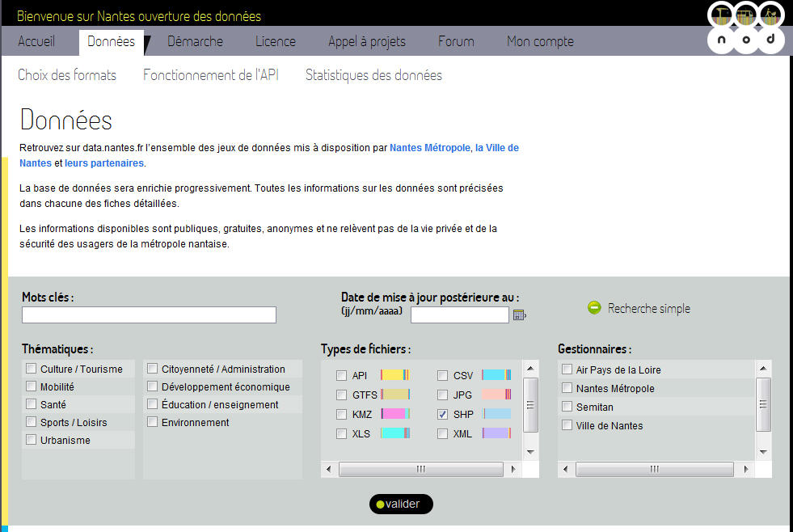Viewport: 793px width, 532px height.
Task: Check the KMZ file type checkbox
Action: 341,414
